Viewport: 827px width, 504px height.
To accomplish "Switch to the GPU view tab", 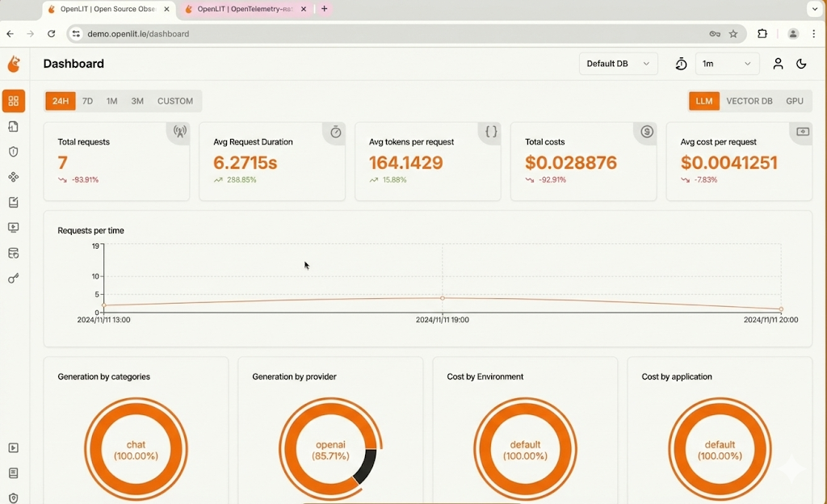I will pos(795,101).
